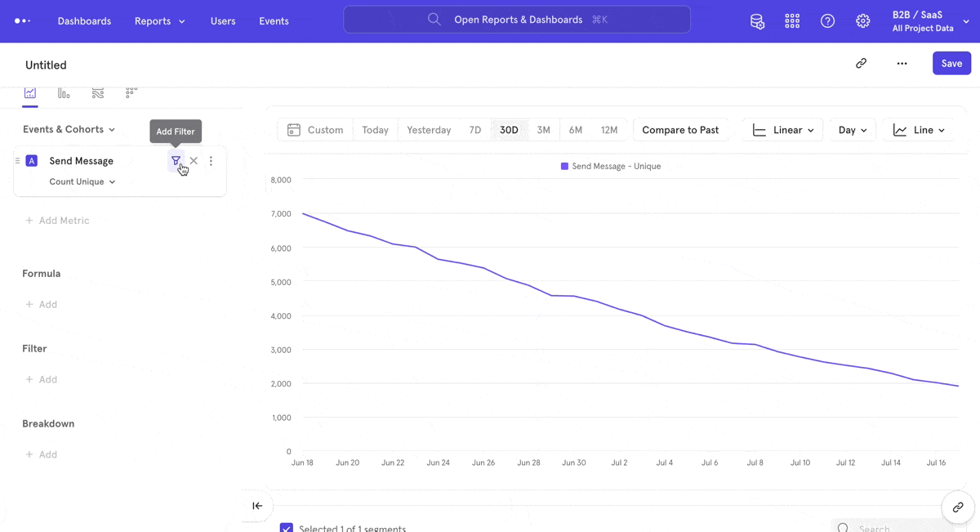Expand the Count Unique dropdown

82,182
